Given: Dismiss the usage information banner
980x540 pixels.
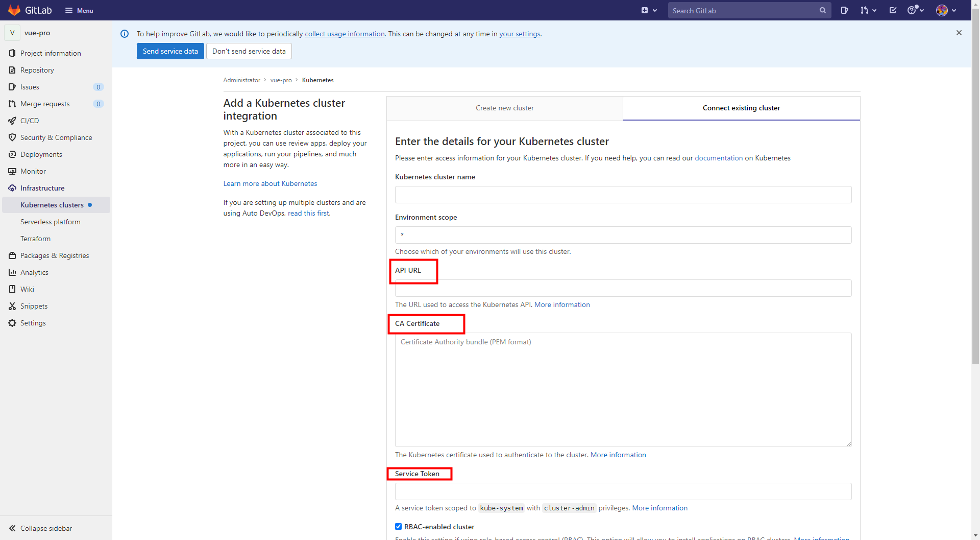Looking at the screenshot, I should 959,33.
